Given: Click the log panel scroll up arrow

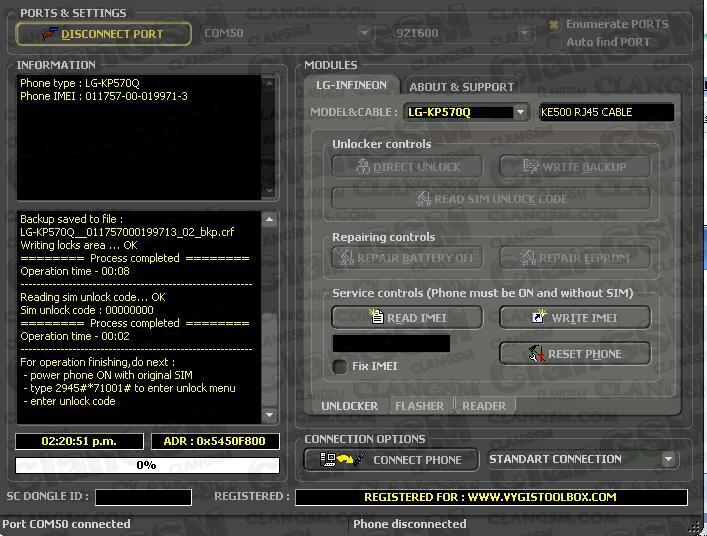Looking at the screenshot, I should 269,220.
